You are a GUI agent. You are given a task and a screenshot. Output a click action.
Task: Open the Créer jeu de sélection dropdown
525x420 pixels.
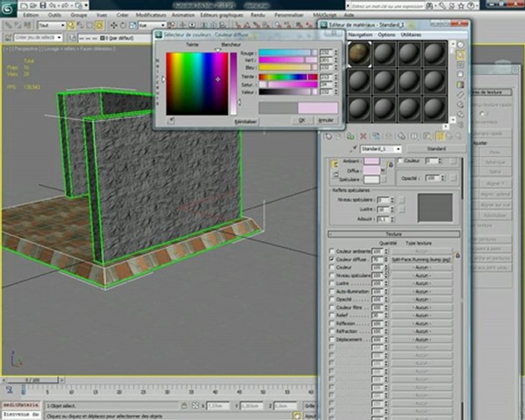click(60, 38)
